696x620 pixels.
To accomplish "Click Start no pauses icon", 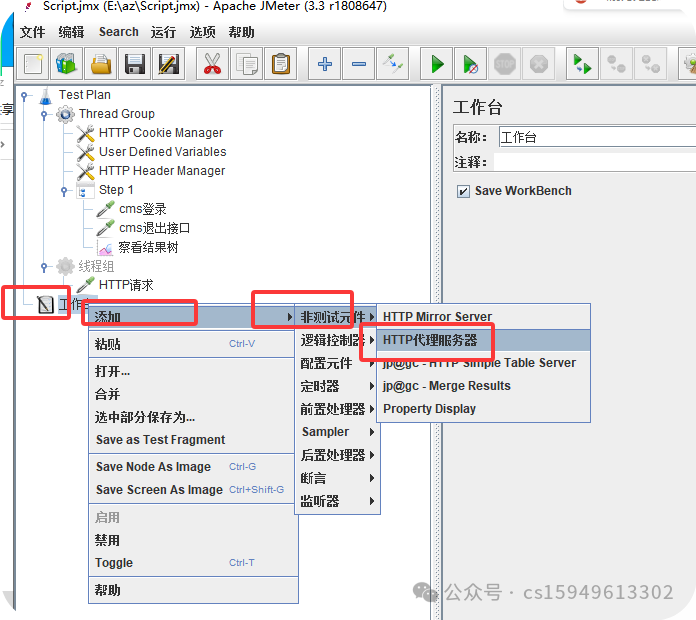I will [471, 64].
